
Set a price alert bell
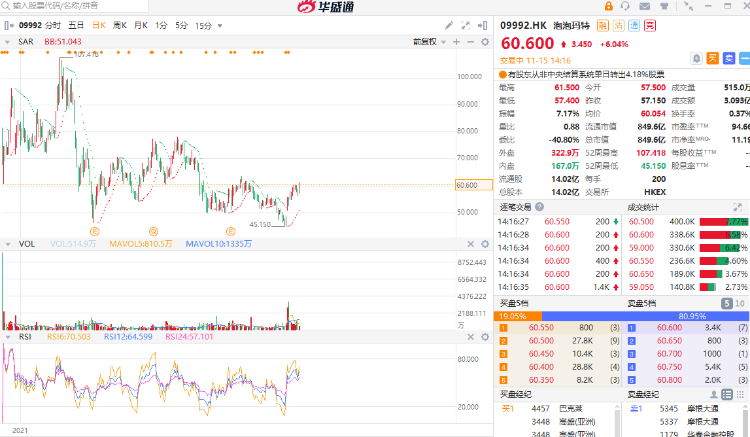coord(696,58)
